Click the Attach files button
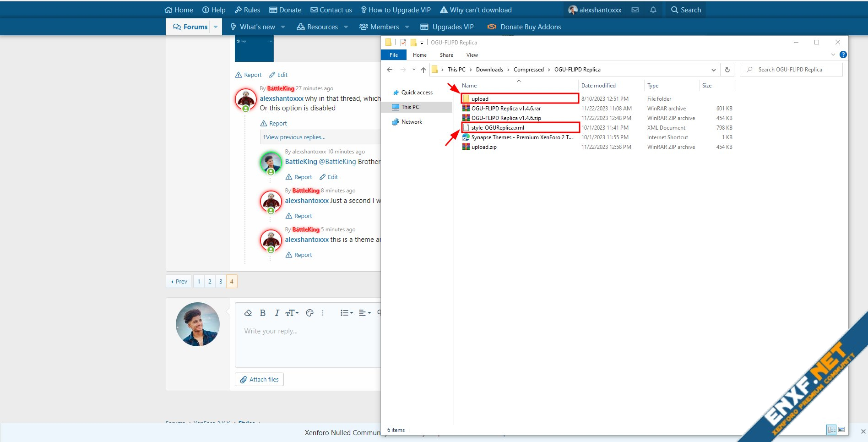 coord(259,379)
